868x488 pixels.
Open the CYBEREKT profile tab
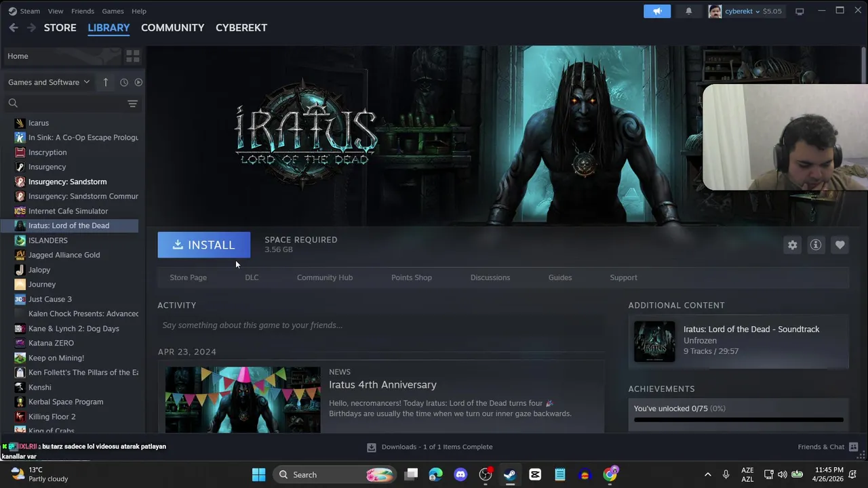click(x=241, y=28)
